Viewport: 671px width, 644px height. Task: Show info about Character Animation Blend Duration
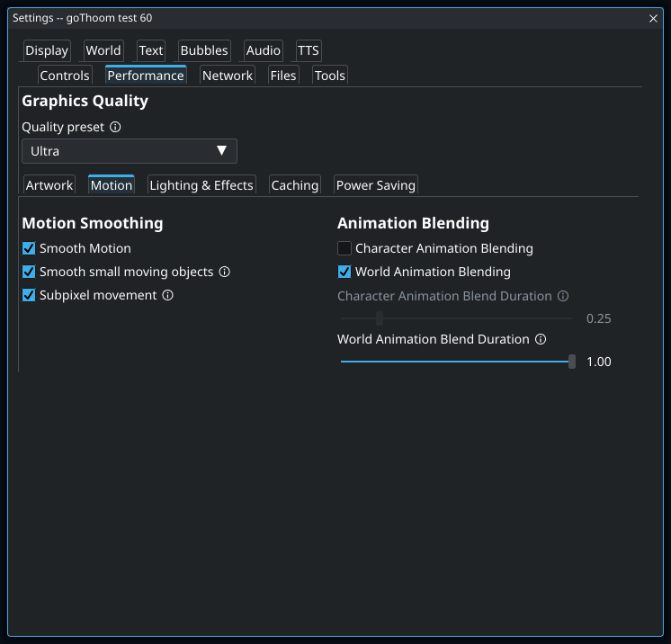click(563, 296)
